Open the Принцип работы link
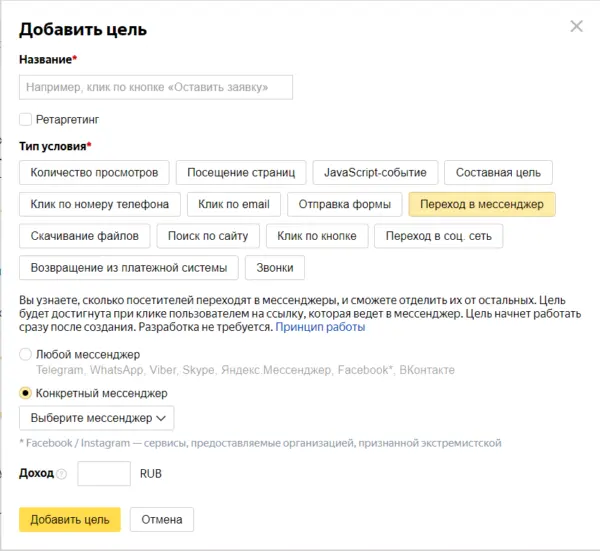Image resolution: width=600 pixels, height=551 pixels. click(x=320, y=327)
